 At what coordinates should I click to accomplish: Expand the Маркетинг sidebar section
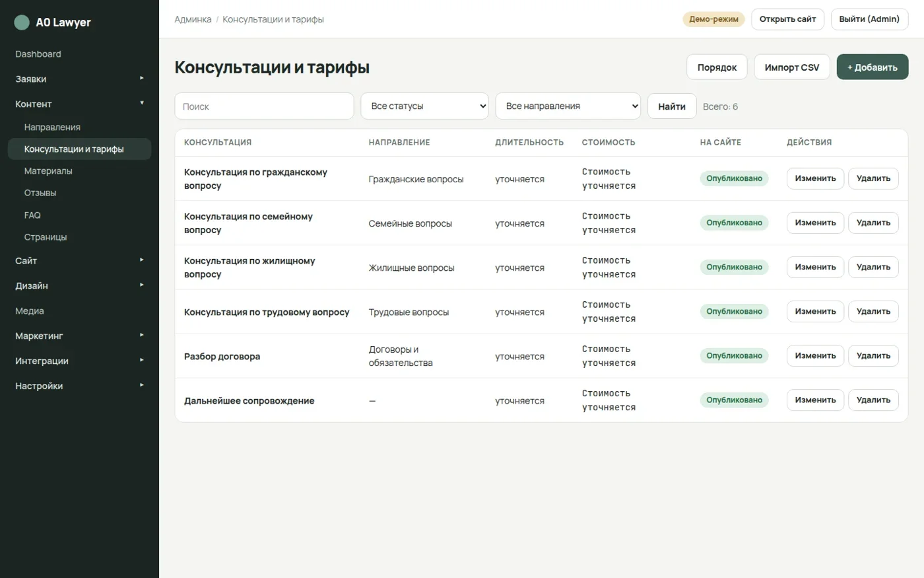79,336
